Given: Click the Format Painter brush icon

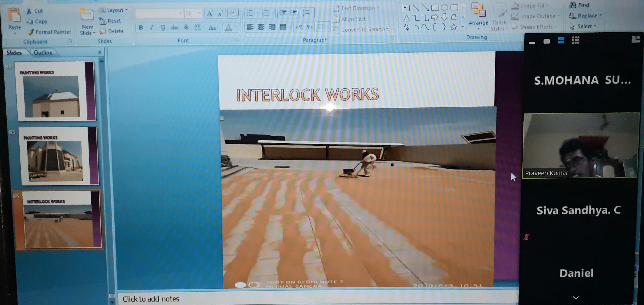Looking at the screenshot, I should coord(31,32).
